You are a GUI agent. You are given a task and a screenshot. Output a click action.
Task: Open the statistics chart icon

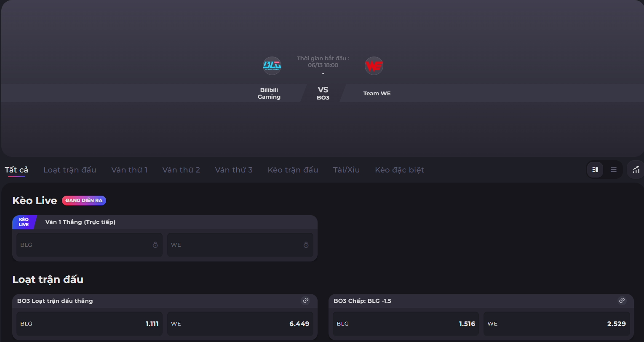[636, 170]
